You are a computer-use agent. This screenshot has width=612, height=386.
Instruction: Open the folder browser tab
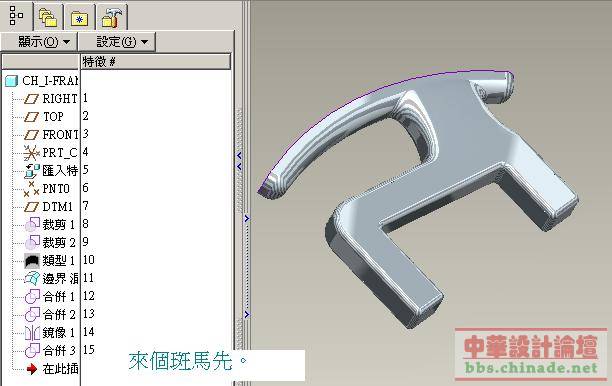coord(48,18)
